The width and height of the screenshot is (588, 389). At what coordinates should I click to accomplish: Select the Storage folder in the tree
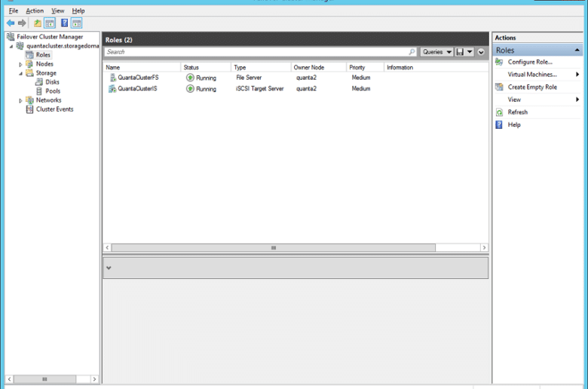pos(46,73)
